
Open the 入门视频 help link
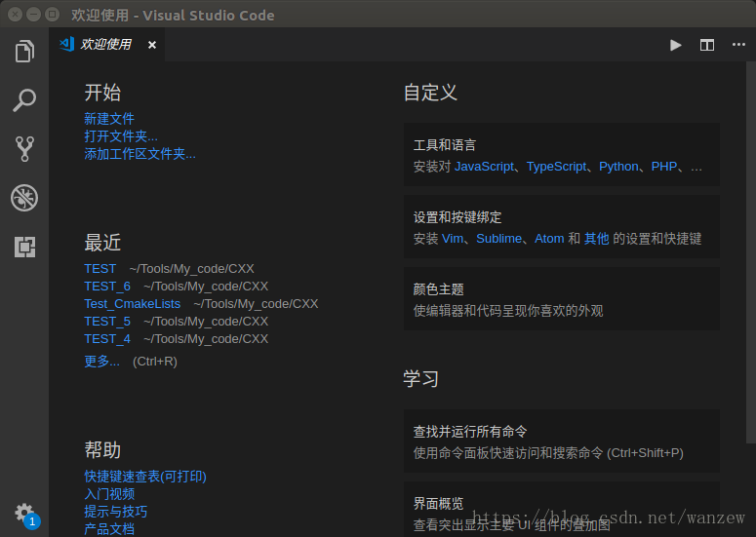pos(109,494)
